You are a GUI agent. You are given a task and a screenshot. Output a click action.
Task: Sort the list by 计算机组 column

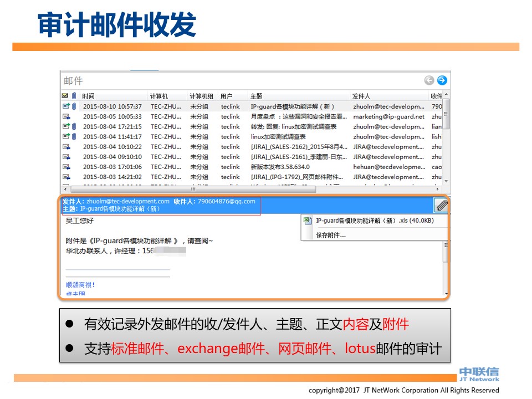tap(202, 96)
